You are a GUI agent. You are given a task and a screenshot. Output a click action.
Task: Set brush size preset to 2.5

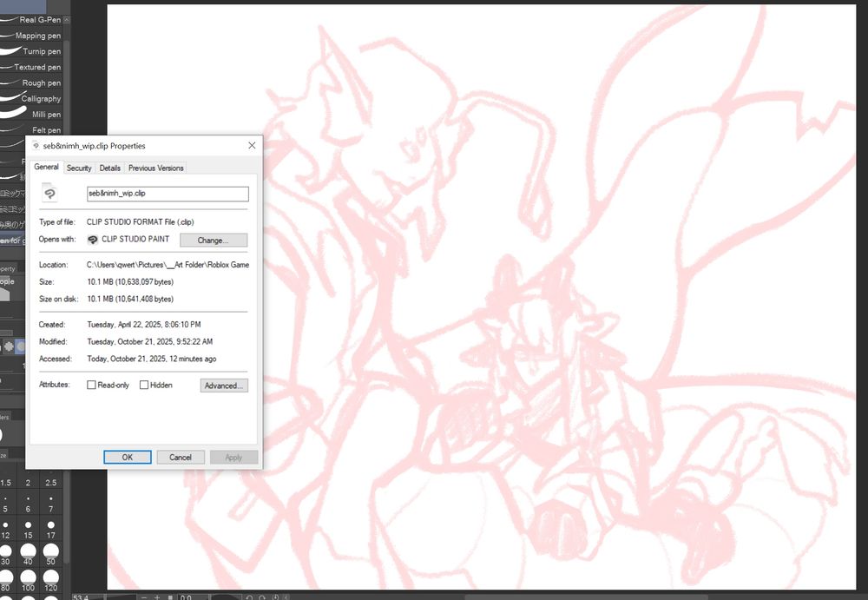[51, 478]
